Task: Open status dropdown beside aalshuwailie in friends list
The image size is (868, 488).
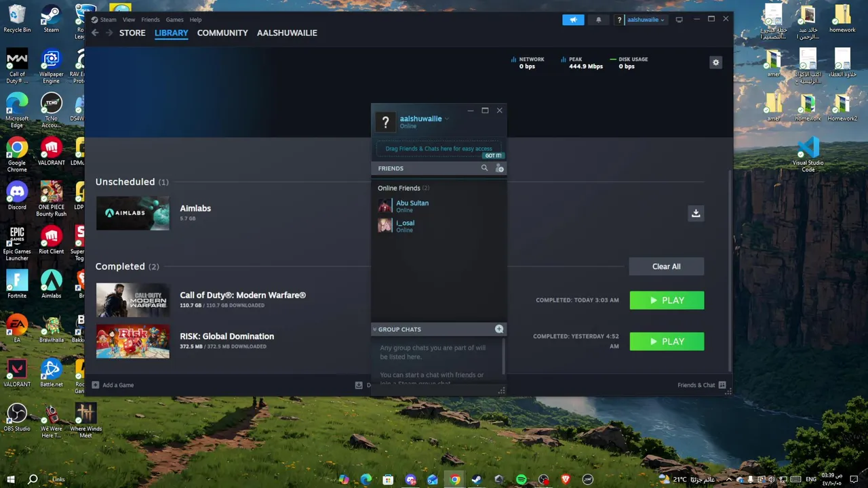Action: 447,119
